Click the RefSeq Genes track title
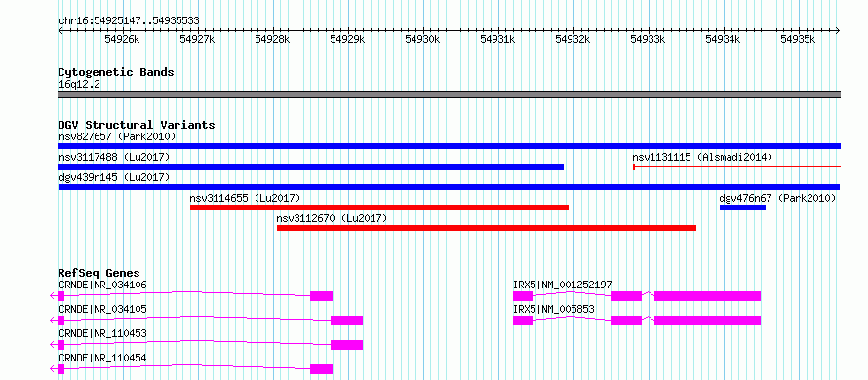Viewport: 868px width, 380px height. click(99, 273)
